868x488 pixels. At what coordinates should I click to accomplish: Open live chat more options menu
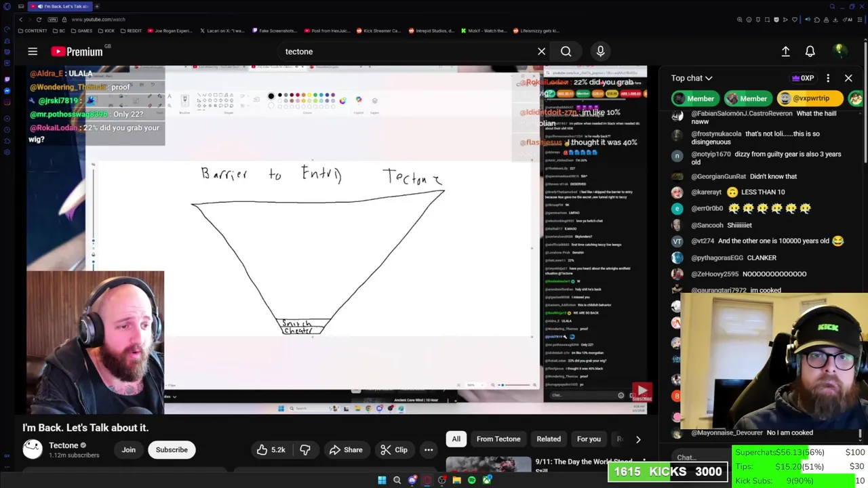tap(828, 78)
